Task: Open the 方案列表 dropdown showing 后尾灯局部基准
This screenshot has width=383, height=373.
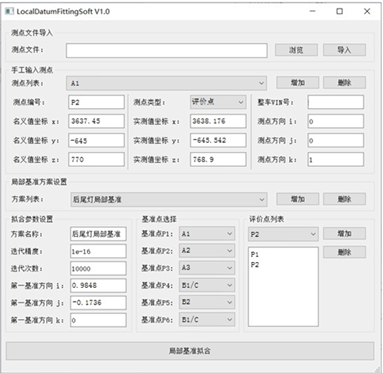Action: pos(169,199)
